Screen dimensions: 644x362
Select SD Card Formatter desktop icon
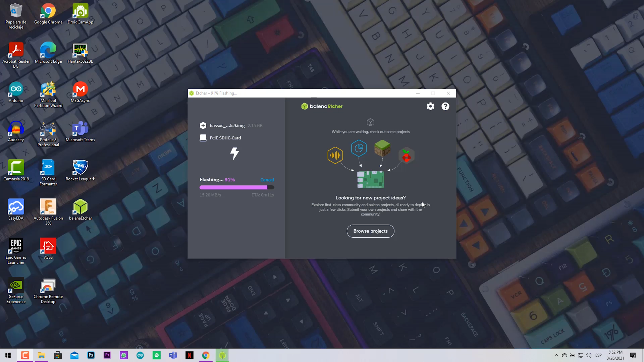[x=48, y=173]
